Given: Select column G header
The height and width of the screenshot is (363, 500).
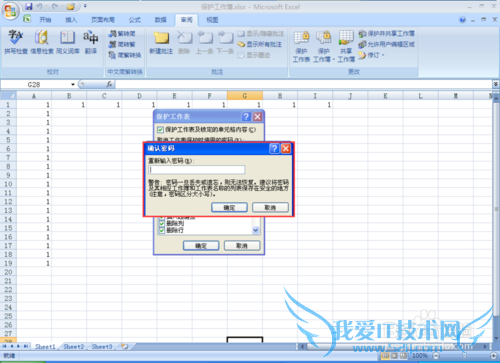Looking at the screenshot, I should click(245, 96).
